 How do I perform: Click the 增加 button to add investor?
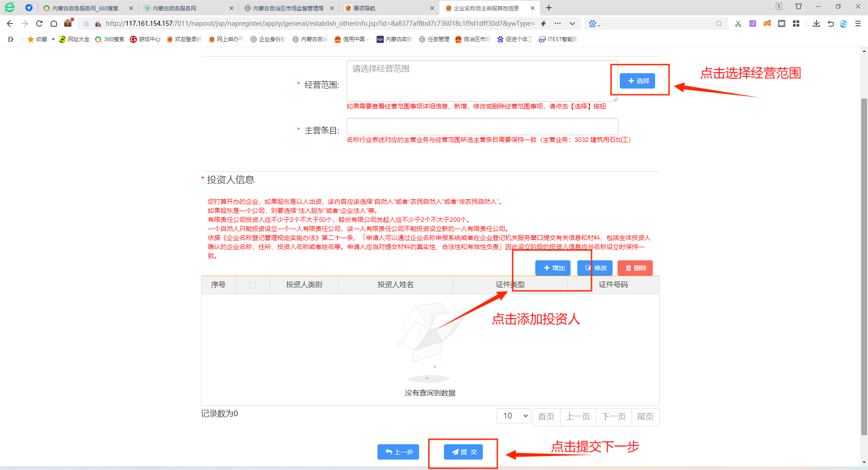click(553, 268)
